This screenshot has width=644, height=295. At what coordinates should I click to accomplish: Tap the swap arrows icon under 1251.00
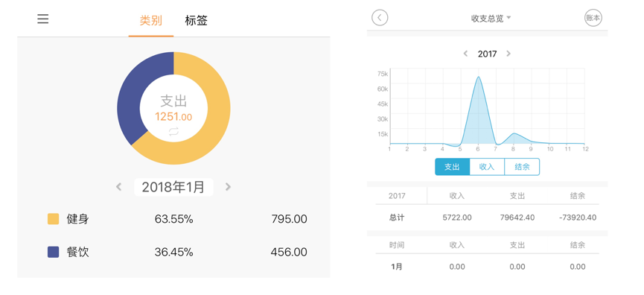click(x=173, y=132)
